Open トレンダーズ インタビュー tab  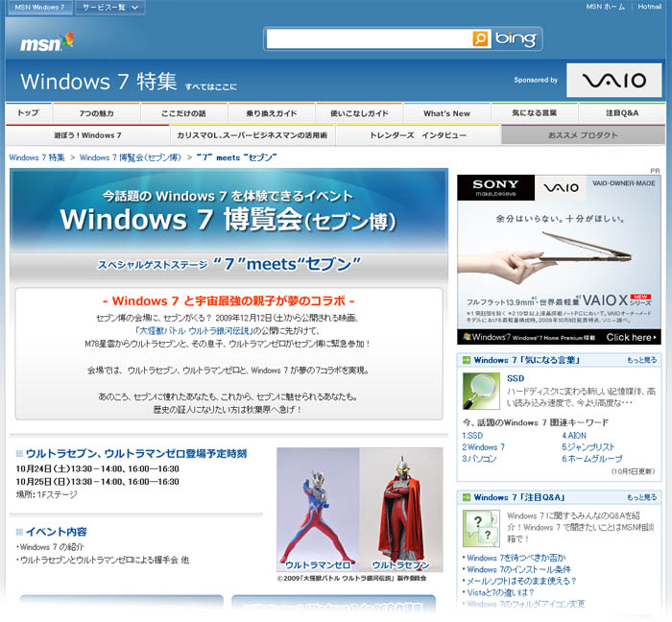(x=418, y=135)
